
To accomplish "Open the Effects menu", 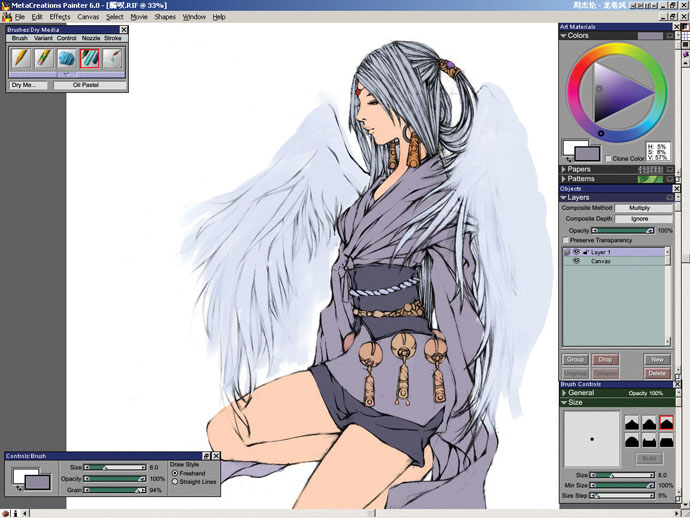I will pyautogui.click(x=60, y=17).
